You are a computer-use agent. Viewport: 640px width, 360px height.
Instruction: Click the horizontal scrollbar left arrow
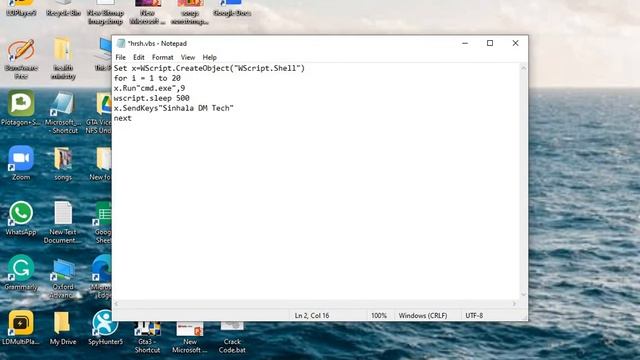click(x=116, y=304)
